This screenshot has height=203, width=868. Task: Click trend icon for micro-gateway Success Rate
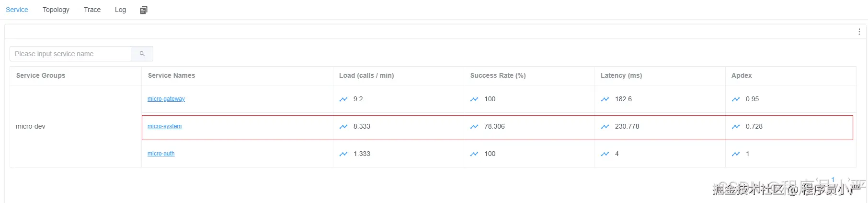[474, 99]
